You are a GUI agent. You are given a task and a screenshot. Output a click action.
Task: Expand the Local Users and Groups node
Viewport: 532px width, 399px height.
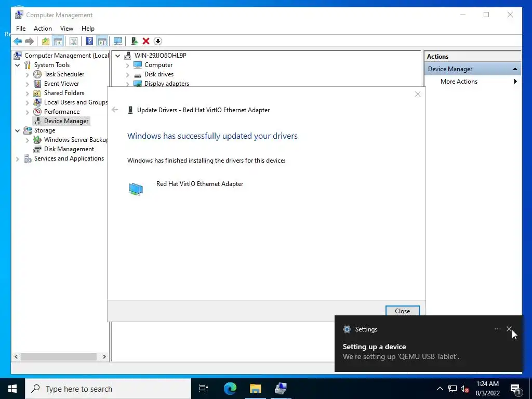click(x=28, y=102)
